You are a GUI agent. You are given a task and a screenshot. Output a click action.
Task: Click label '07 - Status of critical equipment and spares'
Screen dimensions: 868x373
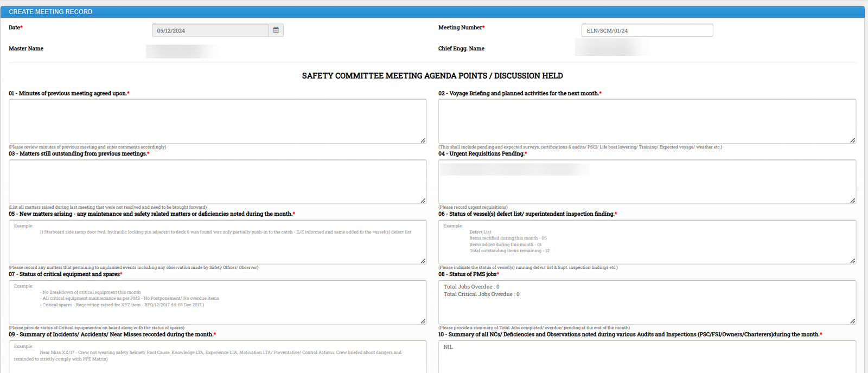click(65, 274)
